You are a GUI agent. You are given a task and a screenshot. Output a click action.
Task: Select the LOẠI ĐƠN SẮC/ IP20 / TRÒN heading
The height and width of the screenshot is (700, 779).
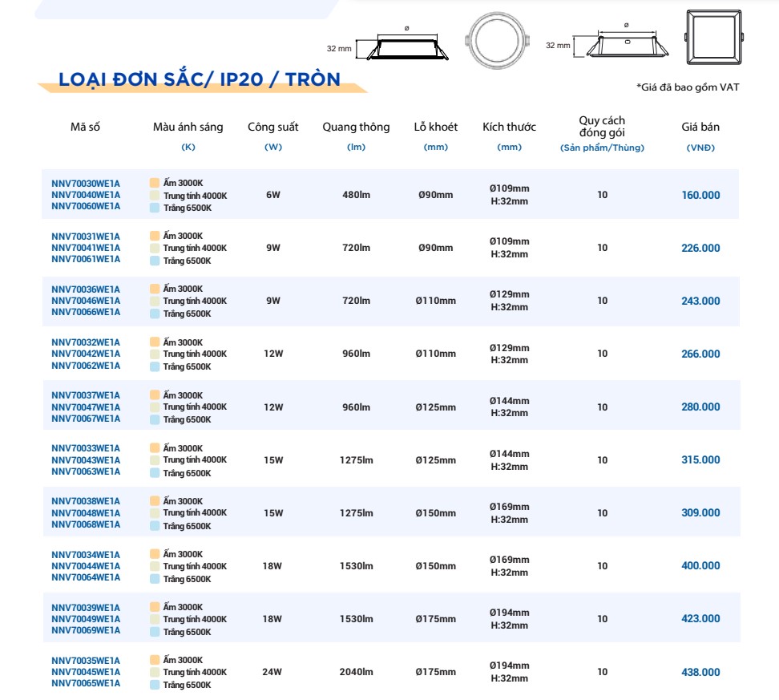pos(199,80)
